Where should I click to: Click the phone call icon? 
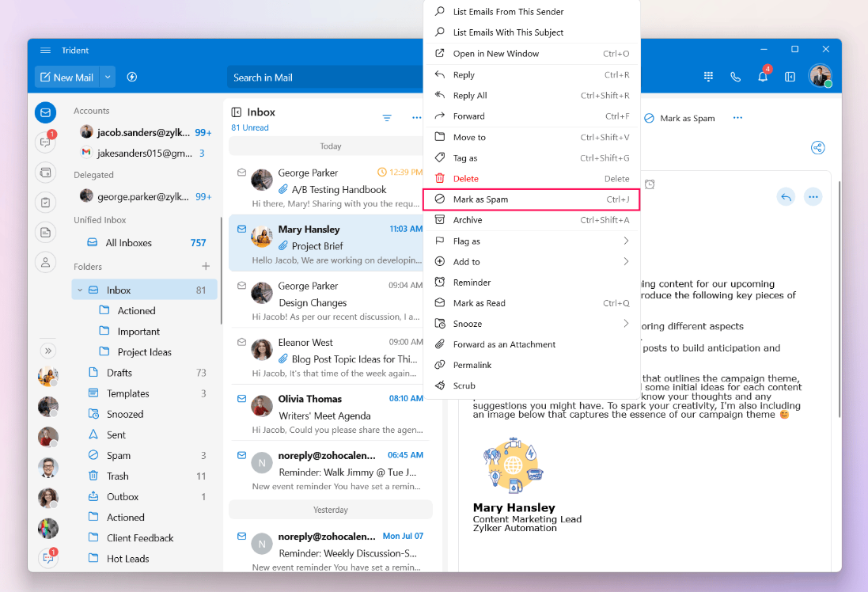[x=735, y=77]
